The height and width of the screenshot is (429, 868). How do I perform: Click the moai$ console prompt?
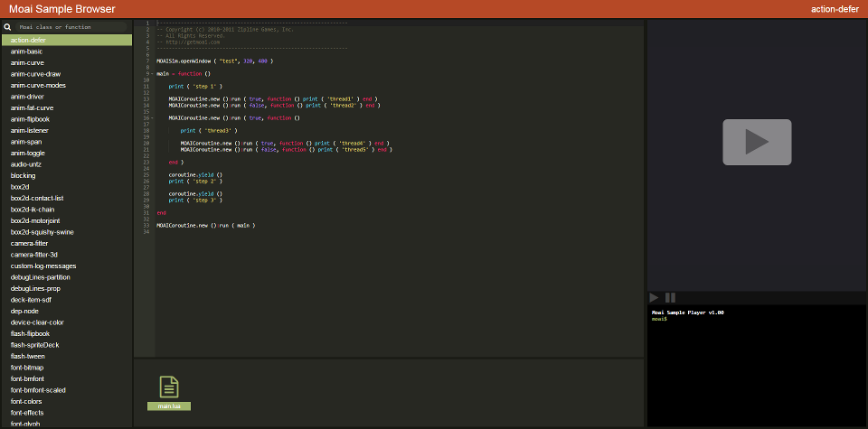(659, 319)
